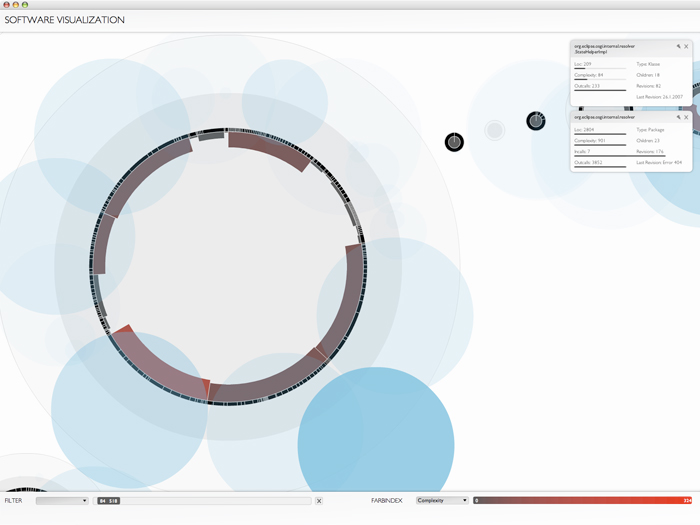The width and height of the screenshot is (700, 525).
Task: Pin the StateHelperImpl info panel
Action: (678, 46)
